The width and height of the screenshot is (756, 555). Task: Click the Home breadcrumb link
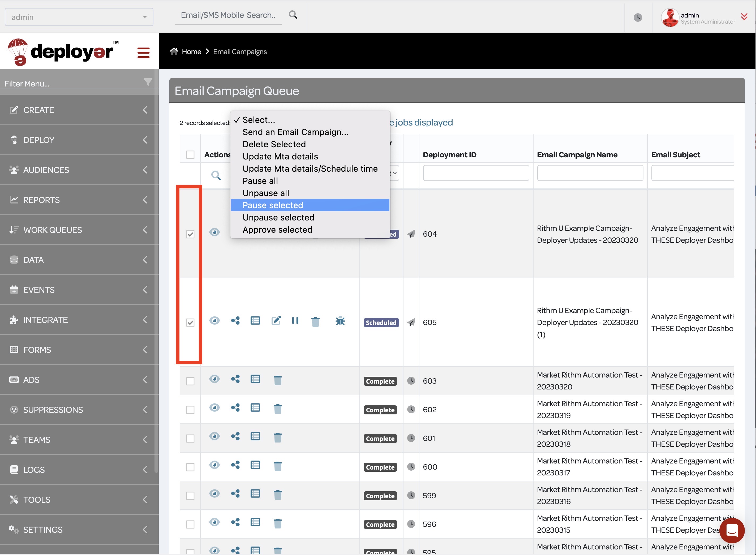coord(191,52)
